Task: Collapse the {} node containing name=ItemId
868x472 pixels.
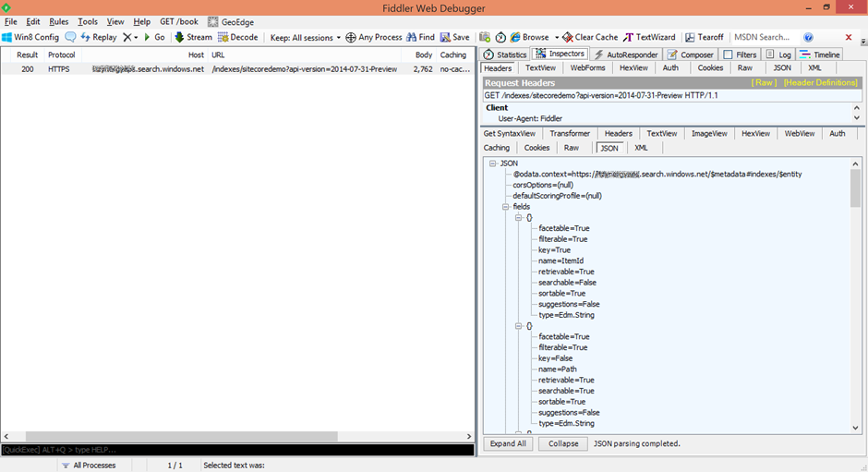Action: pyautogui.click(x=519, y=218)
